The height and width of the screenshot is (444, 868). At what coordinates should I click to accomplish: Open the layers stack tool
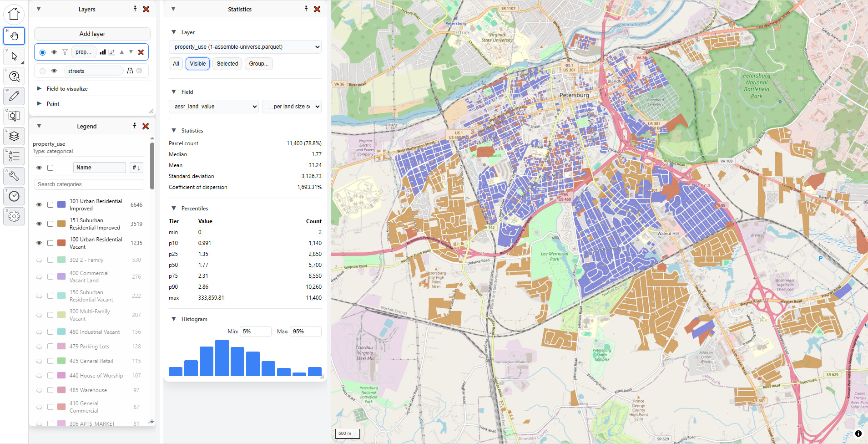click(x=14, y=136)
